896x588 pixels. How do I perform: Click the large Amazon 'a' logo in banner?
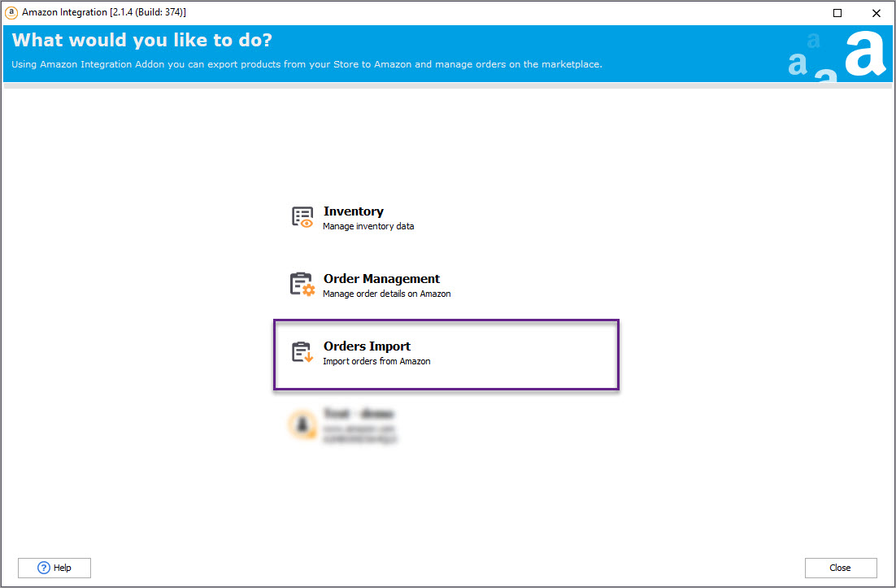[863, 54]
